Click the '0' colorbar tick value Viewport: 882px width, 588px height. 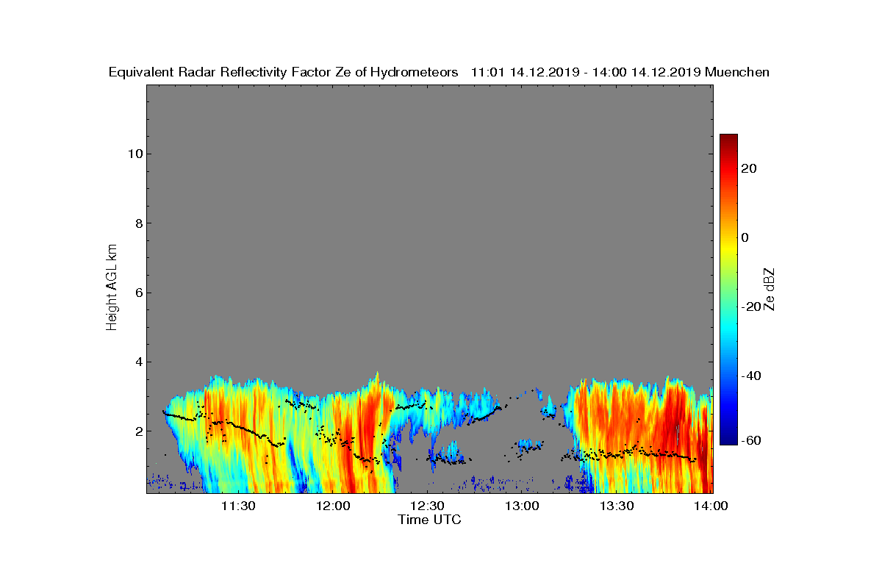tap(745, 237)
